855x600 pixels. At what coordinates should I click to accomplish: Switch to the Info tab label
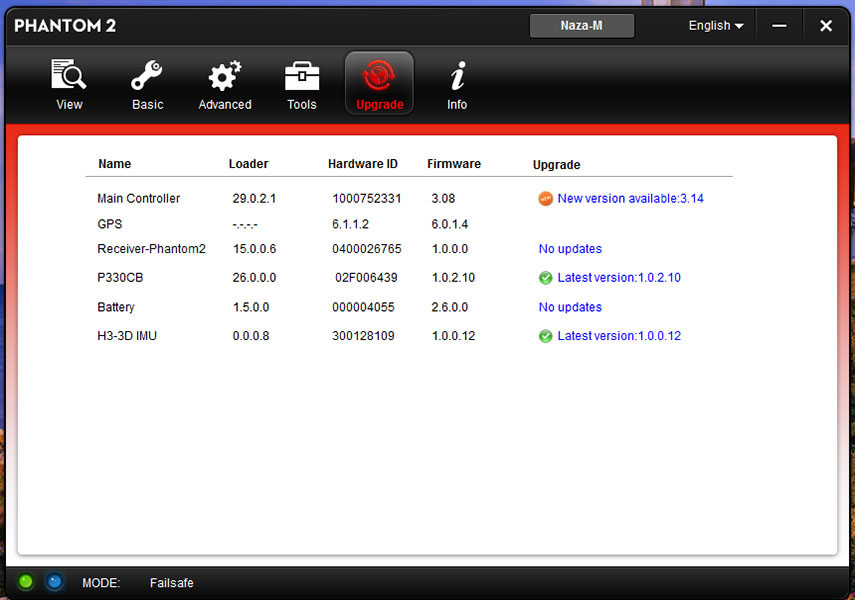pos(457,104)
